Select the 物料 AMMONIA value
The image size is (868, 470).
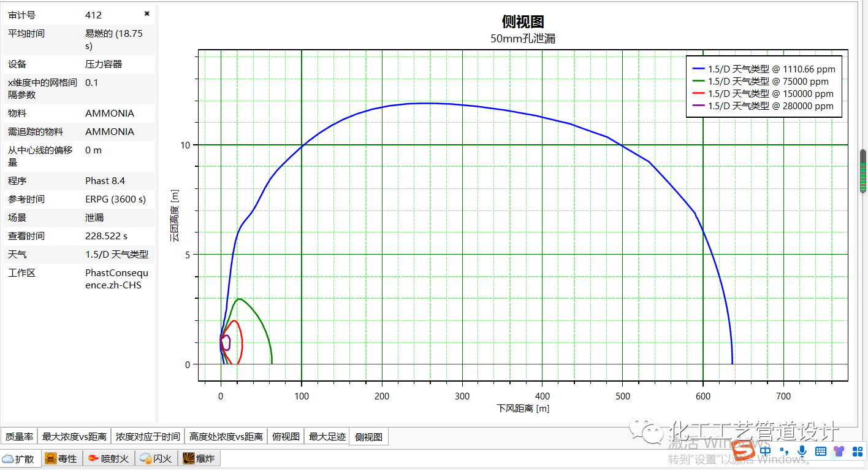point(110,114)
